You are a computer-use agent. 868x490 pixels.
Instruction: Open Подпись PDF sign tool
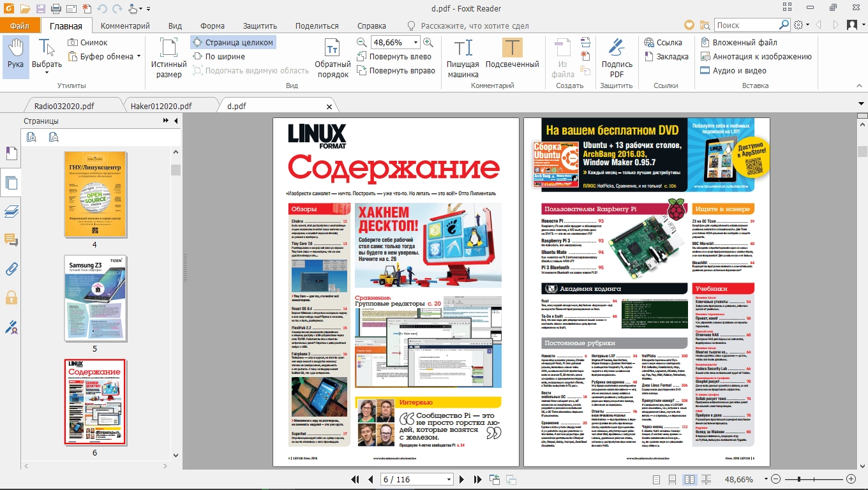(617, 57)
